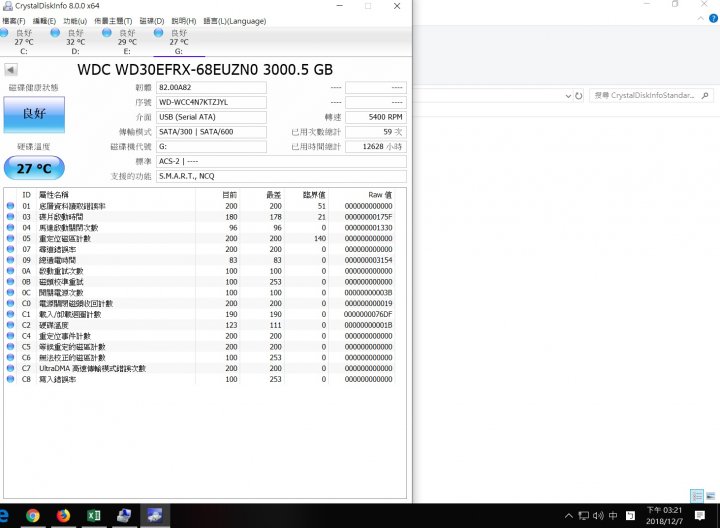Viewport: 720px width, 528px height.
Task: Click status dot for attribute C4
Action: coord(11,336)
